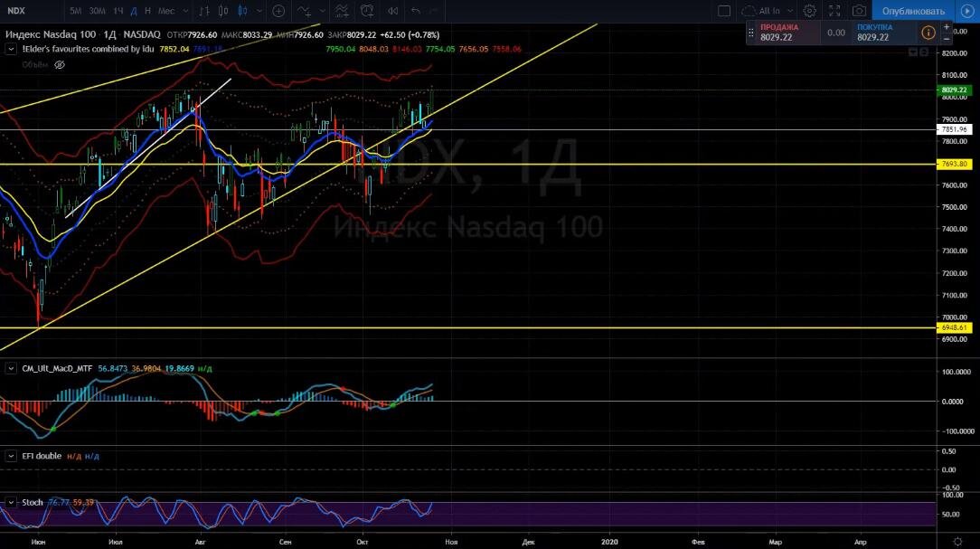The width and height of the screenshot is (980, 549).
Task: Click the minus button in trade panel
Action: (947, 39)
